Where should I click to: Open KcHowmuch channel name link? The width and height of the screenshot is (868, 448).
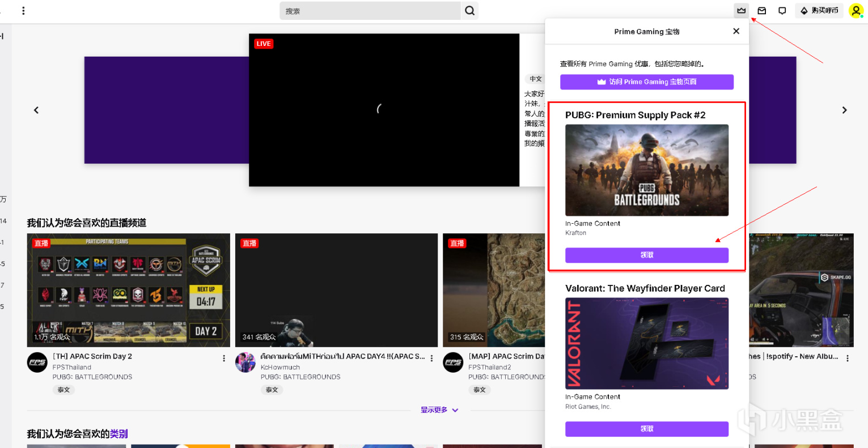(280, 367)
